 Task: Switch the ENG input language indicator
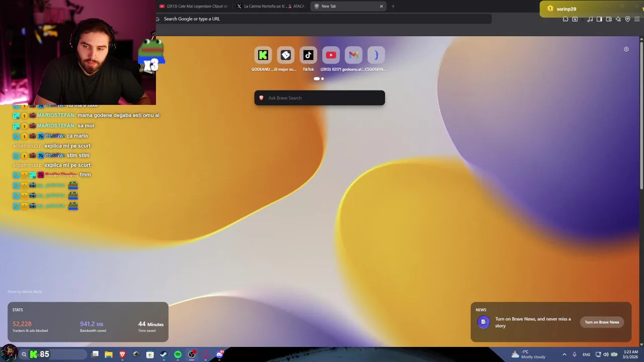pyautogui.click(x=586, y=354)
